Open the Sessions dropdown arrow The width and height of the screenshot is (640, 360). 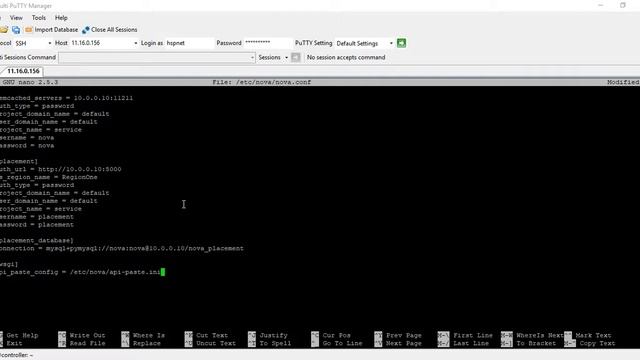(286, 58)
